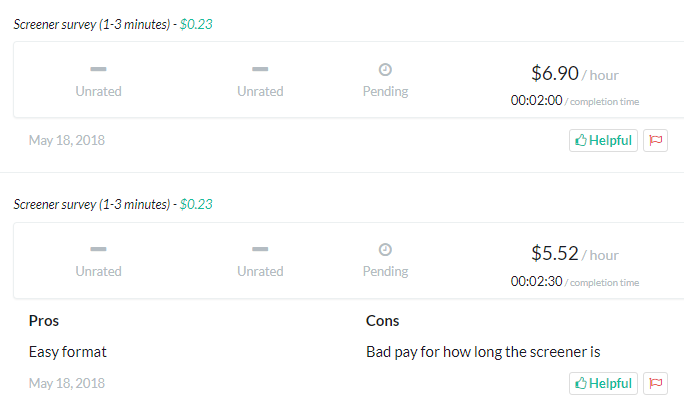This screenshot has height=411, width=684.
Task: Click the Cons text about bad pay
Action: point(483,352)
